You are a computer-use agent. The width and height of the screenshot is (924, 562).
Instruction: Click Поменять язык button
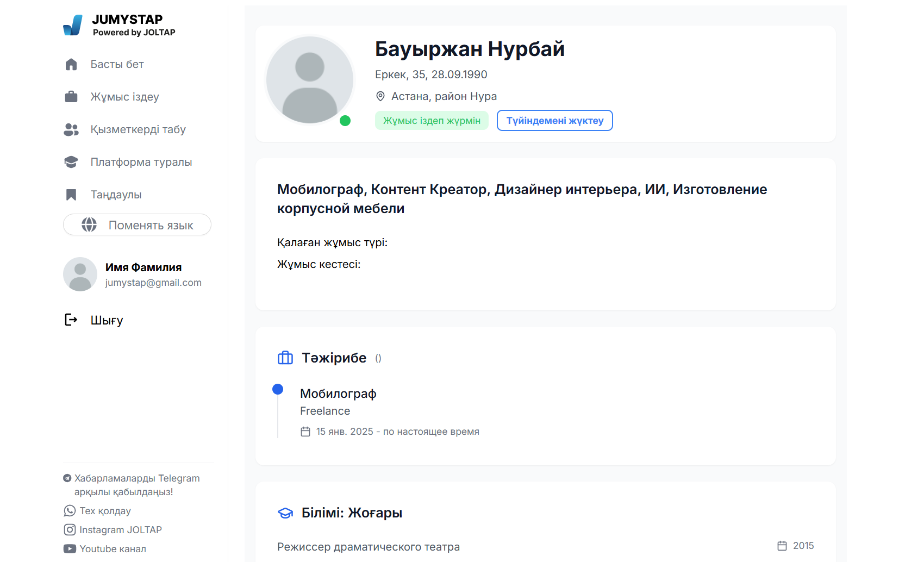[137, 224]
